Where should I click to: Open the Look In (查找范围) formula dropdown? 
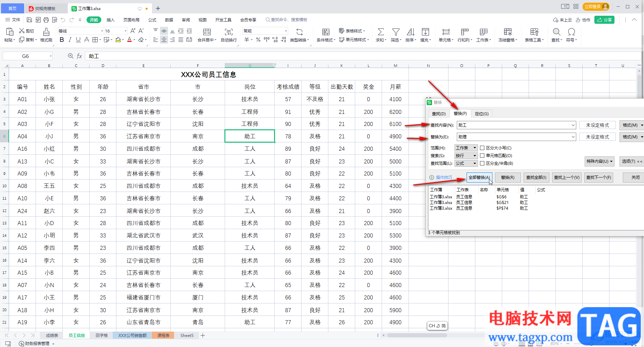[466, 163]
